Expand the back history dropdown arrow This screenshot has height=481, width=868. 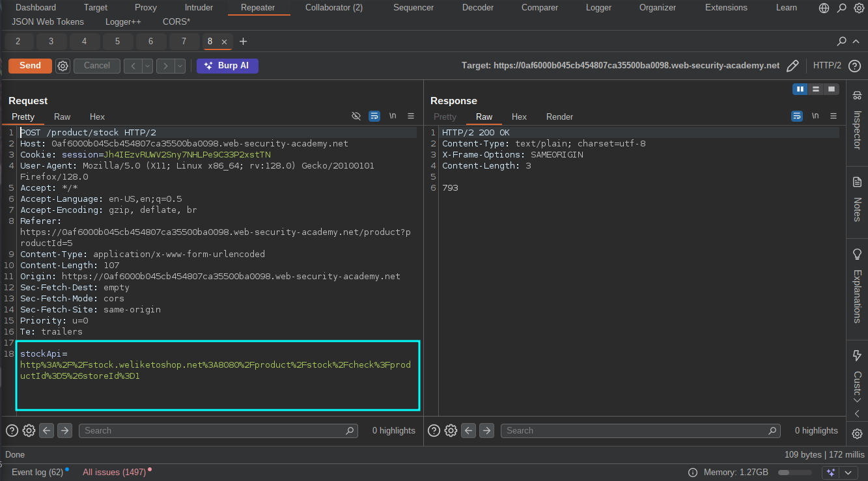tap(148, 66)
